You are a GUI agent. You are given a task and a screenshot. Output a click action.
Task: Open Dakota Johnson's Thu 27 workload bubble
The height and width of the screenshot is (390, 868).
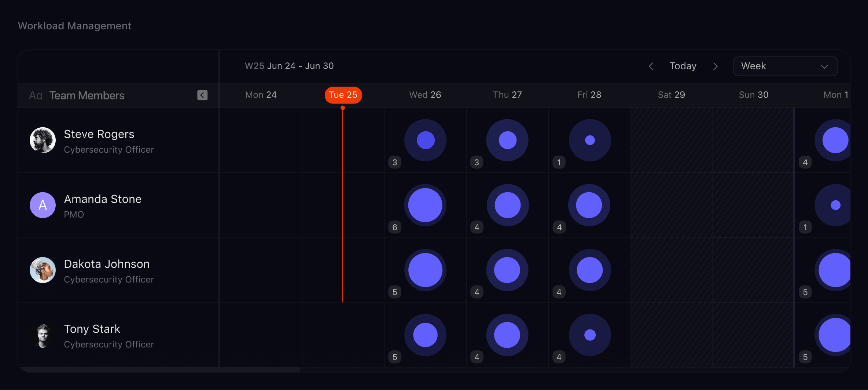[507, 270]
